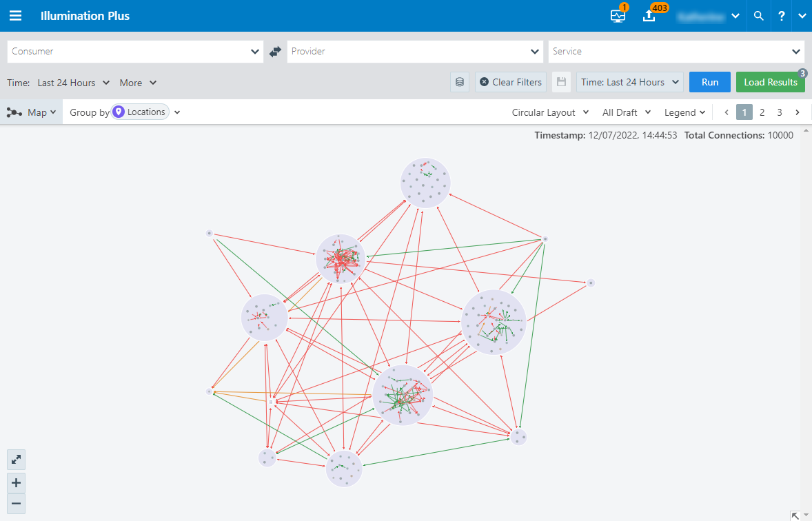
Task: Open the search magnifier icon
Action: [x=758, y=15]
